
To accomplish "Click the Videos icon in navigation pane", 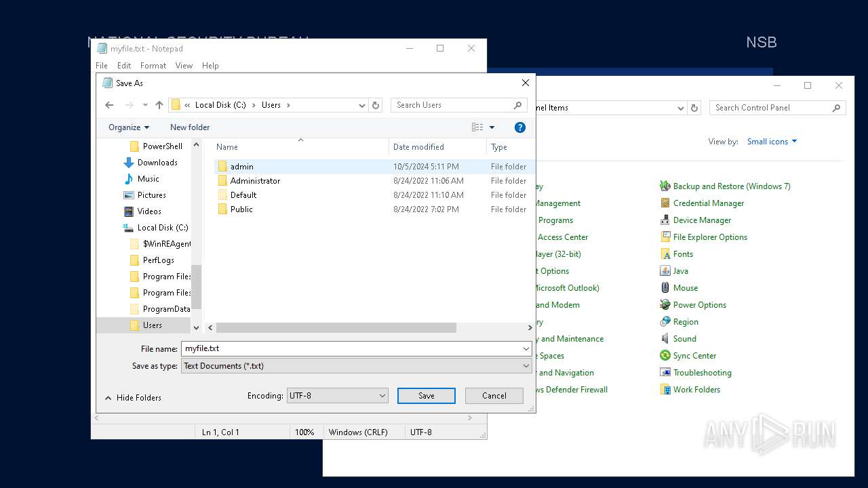I will click(x=129, y=211).
